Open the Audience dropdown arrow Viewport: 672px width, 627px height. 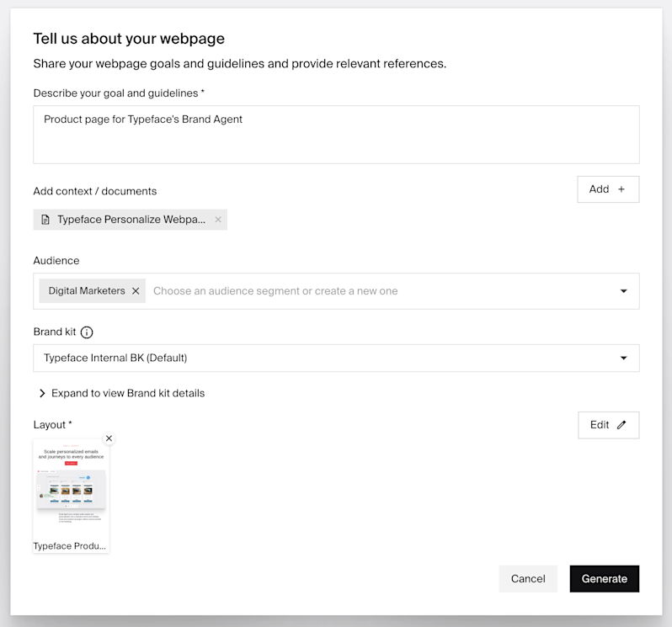(623, 291)
